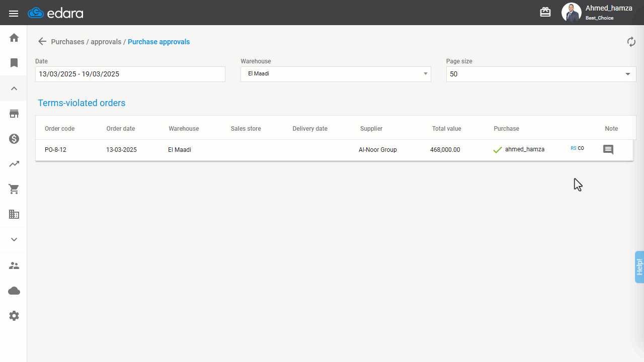Open the hamburger navigation menu

coord(14,14)
